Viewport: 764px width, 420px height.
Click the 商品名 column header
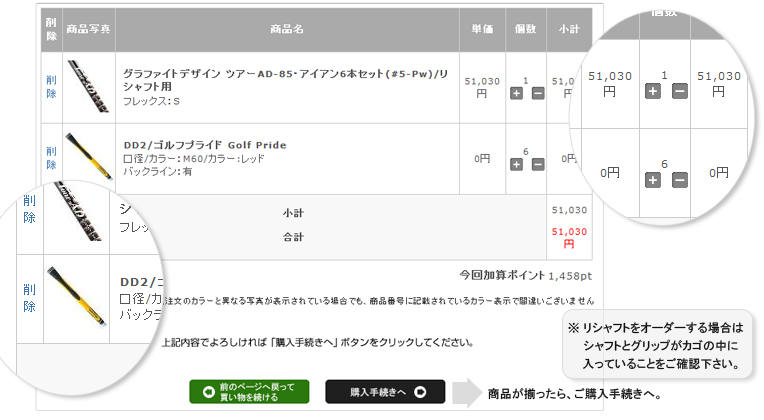point(287,30)
